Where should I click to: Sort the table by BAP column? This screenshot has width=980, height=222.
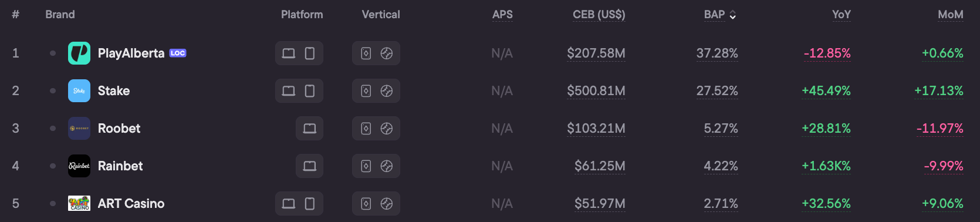pyautogui.click(x=720, y=15)
